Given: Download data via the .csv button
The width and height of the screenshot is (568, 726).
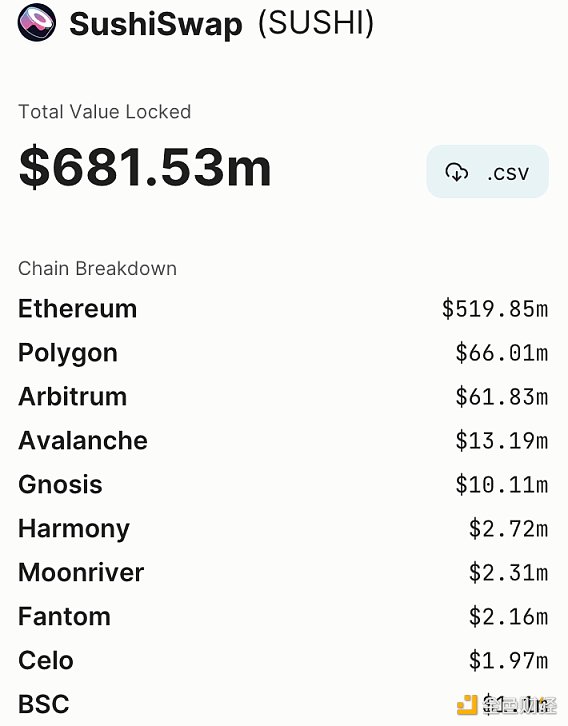Looking at the screenshot, I should (x=487, y=172).
